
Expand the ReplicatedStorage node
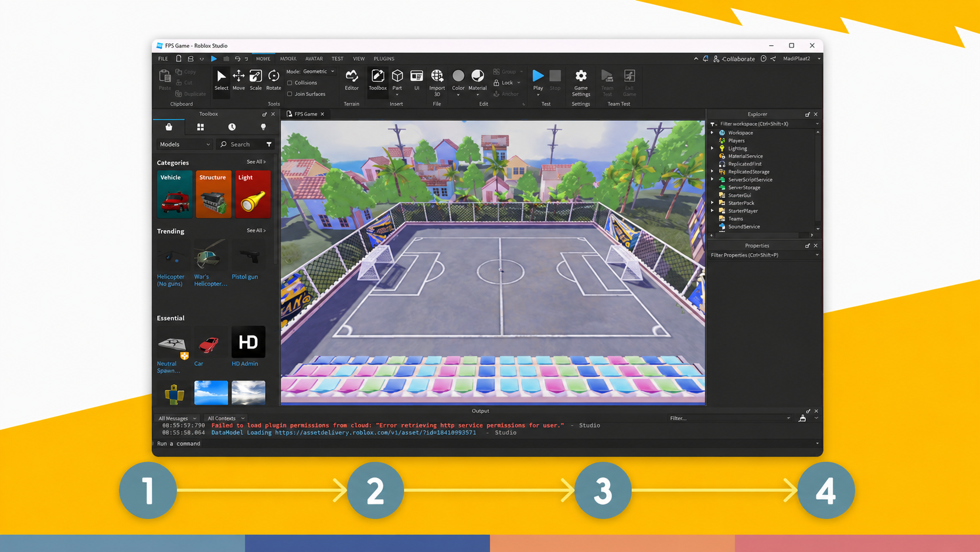[713, 172]
